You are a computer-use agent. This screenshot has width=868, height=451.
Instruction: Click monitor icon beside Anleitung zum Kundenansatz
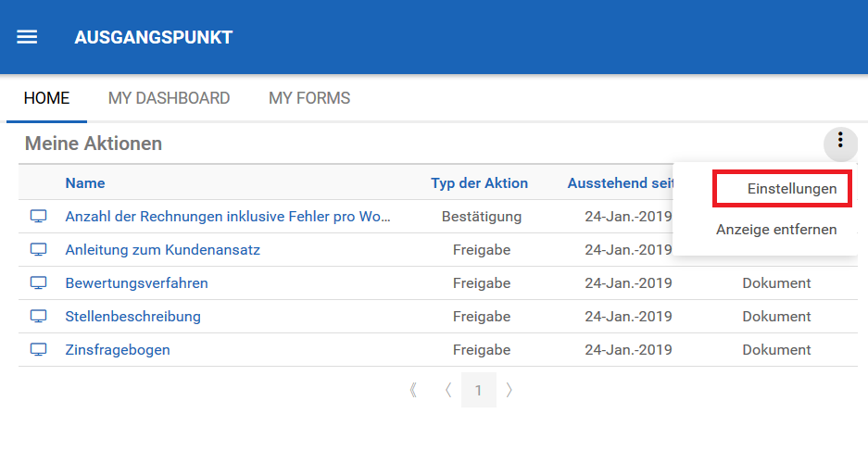[38, 250]
